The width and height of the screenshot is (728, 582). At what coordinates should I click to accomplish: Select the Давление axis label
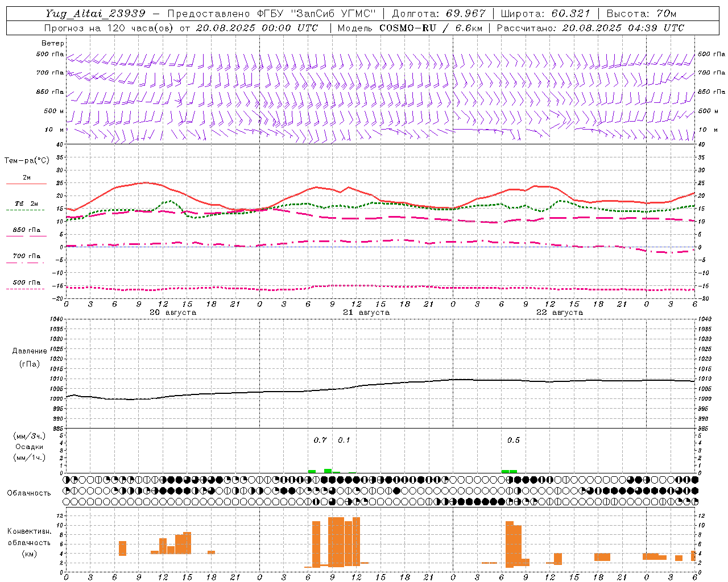tap(30, 351)
